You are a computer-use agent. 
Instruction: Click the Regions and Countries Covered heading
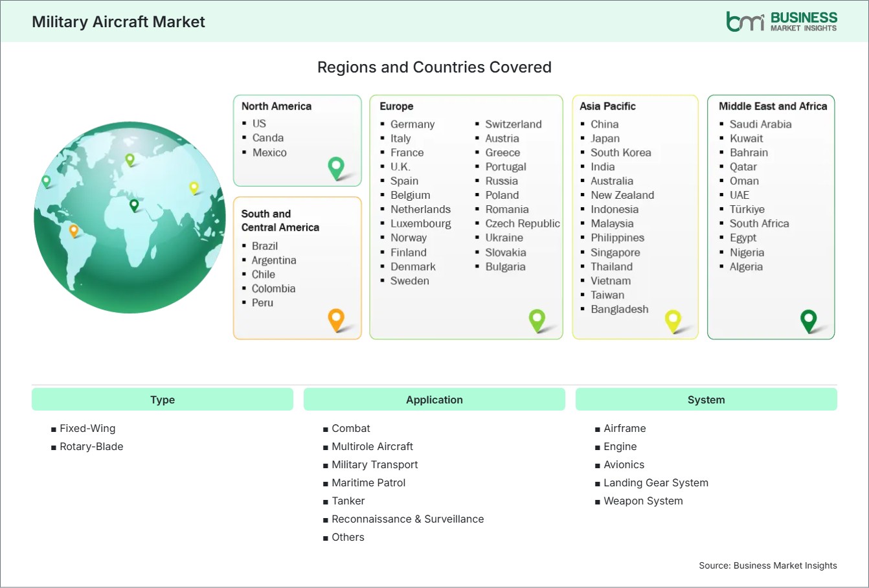(435, 67)
